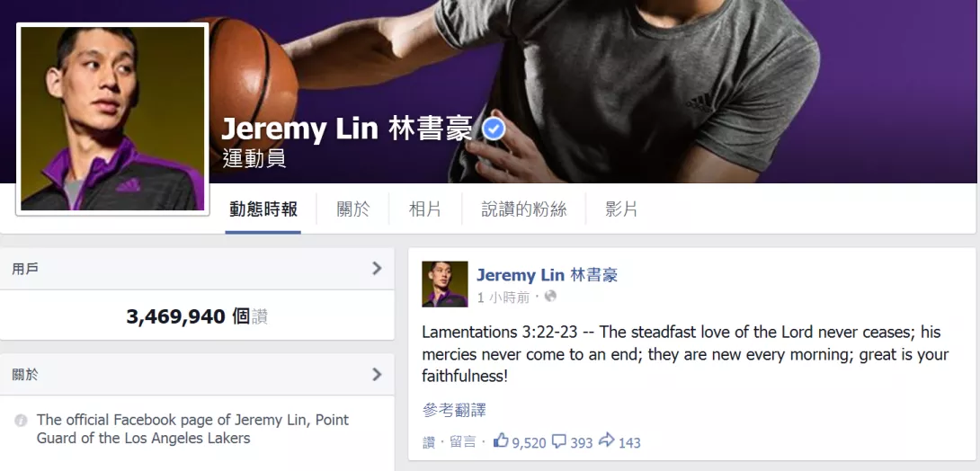Click the small avatar beside the post
The height and width of the screenshot is (471, 980).
445,284
